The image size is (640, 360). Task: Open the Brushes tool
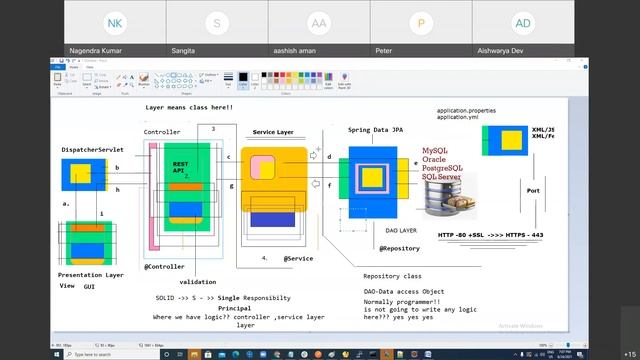(x=144, y=79)
